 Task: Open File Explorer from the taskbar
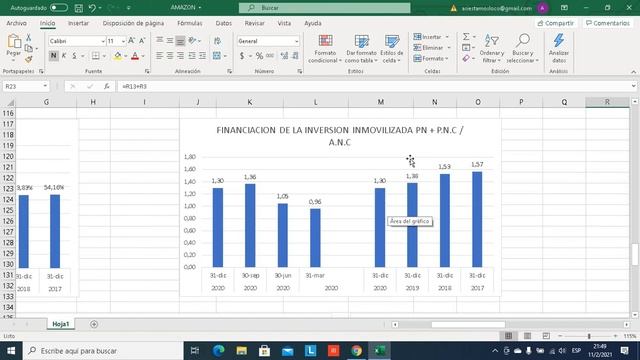tap(242, 351)
